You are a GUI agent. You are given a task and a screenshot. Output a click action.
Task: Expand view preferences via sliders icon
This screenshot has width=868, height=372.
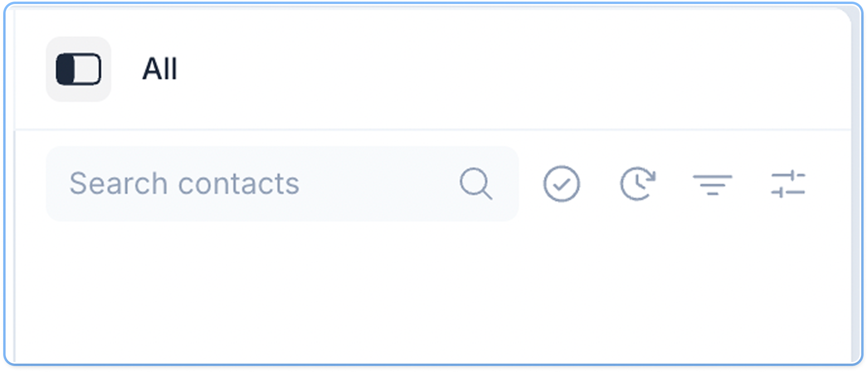coord(788,184)
